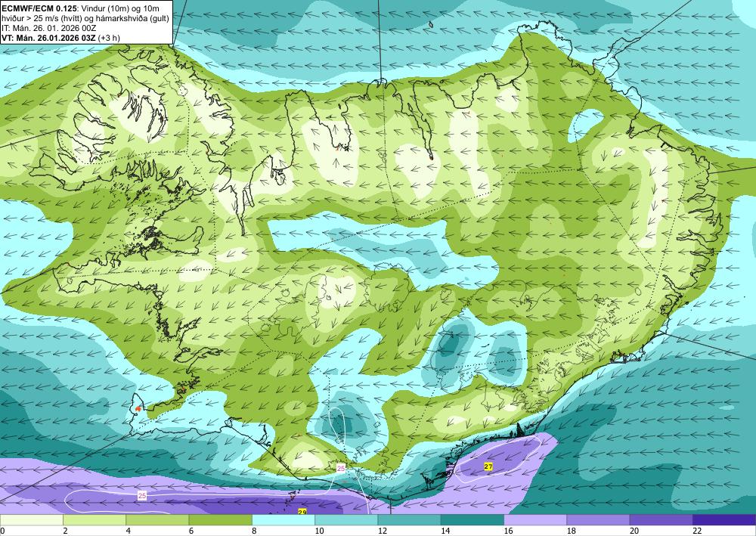This screenshot has height=536, width=756.
Task: Click the light yellow-green 2–4 legend swatch
Action: pyautogui.click(x=94, y=519)
